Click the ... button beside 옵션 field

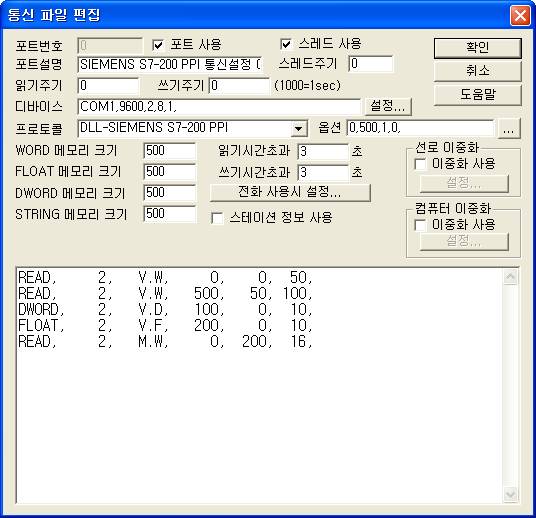click(508, 128)
